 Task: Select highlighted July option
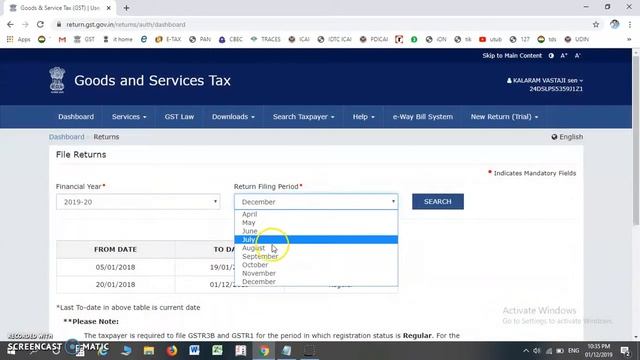tap(316, 240)
